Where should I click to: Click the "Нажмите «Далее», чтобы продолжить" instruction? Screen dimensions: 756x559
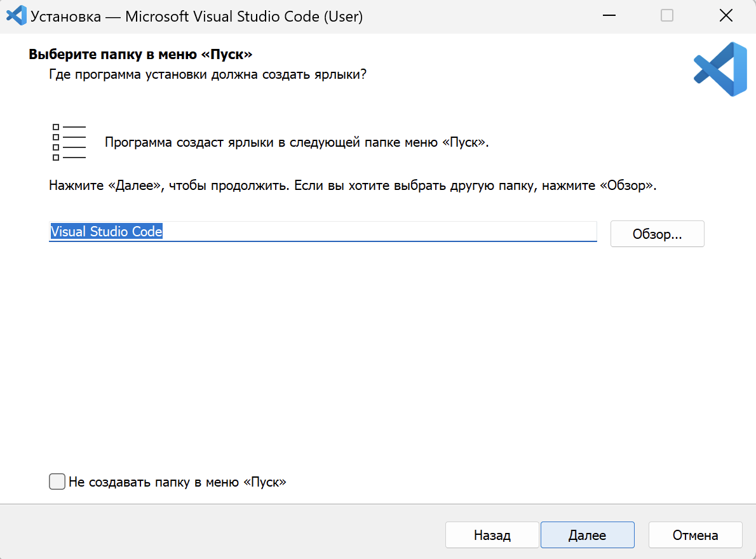[352, 187]
